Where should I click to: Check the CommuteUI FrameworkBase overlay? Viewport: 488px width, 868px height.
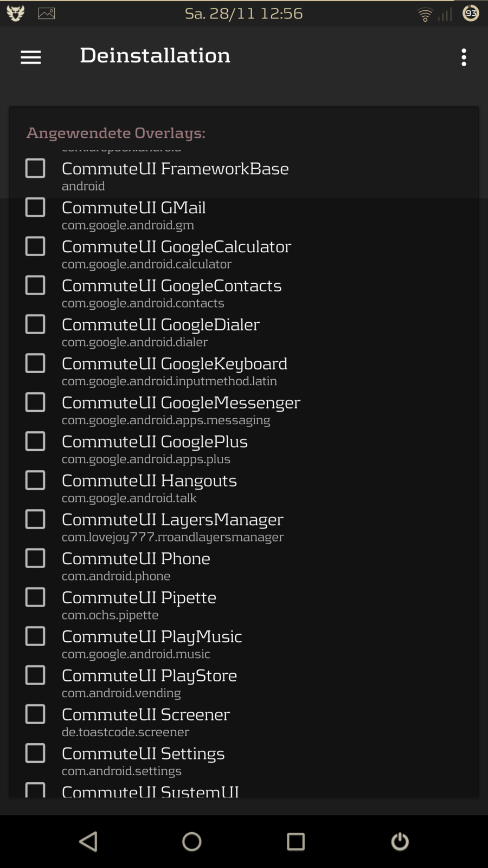pos(35,168)
